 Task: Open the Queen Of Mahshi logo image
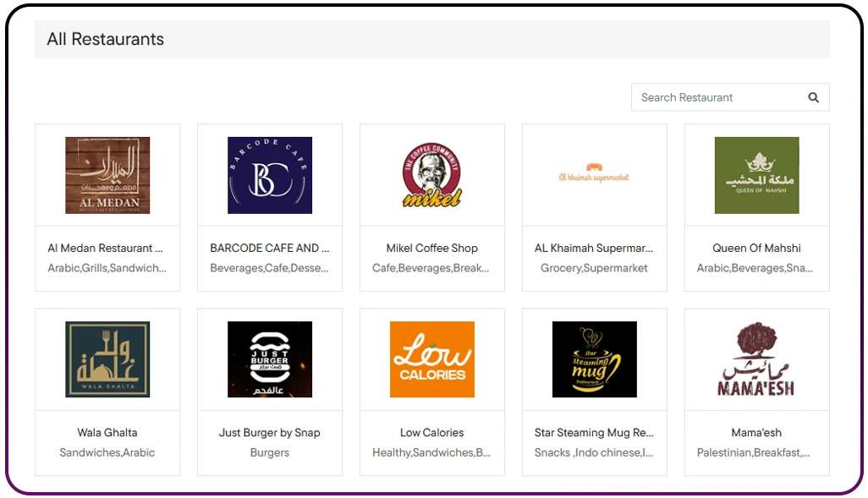click(x=756, y=173)
